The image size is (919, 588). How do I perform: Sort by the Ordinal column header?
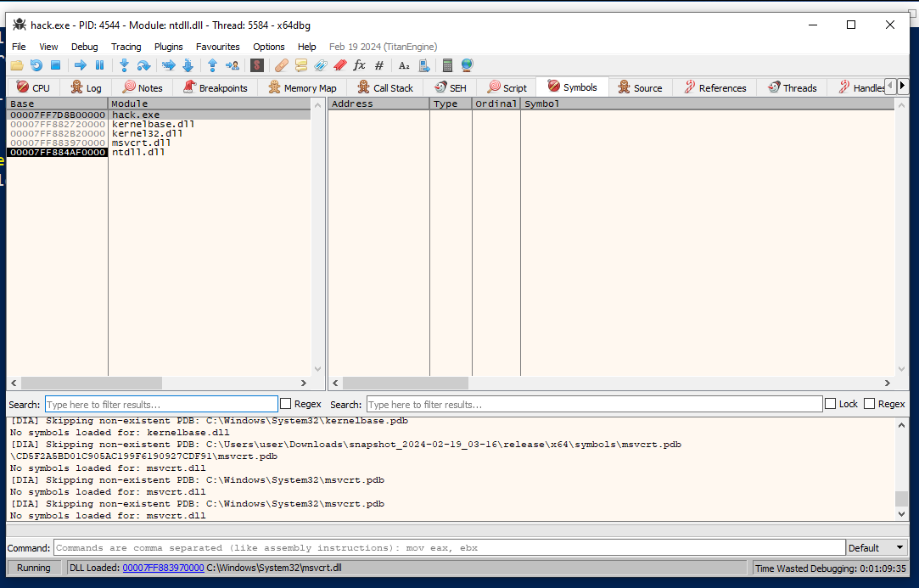pos(496,104)
